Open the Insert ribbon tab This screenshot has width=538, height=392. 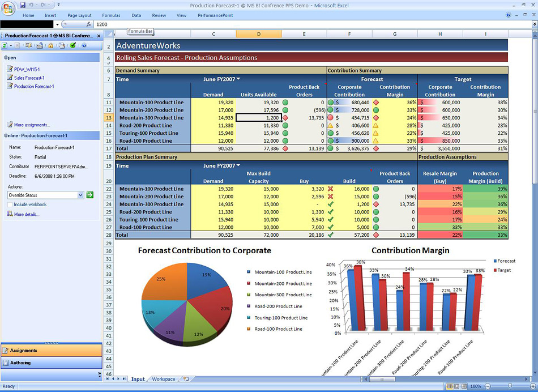tap(50, 15)
